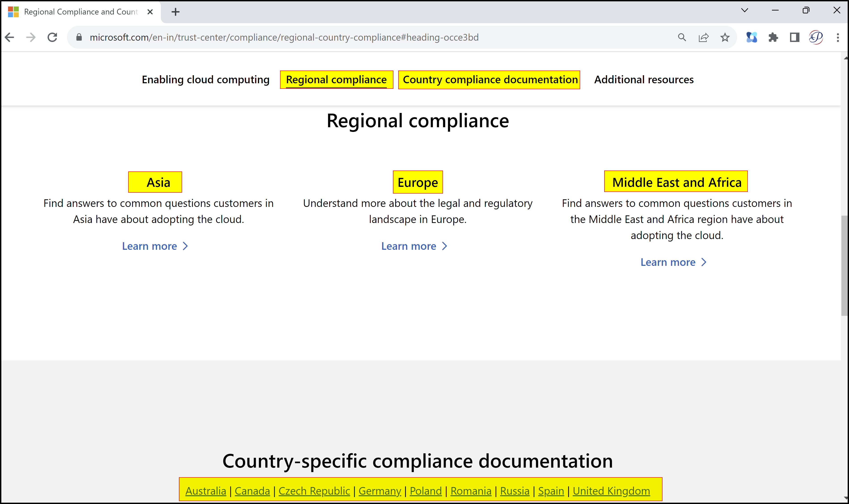This screenshot has height=504, width=849.
Task: Close the Regional Compliance tab
Action: (x=150, y=12)
